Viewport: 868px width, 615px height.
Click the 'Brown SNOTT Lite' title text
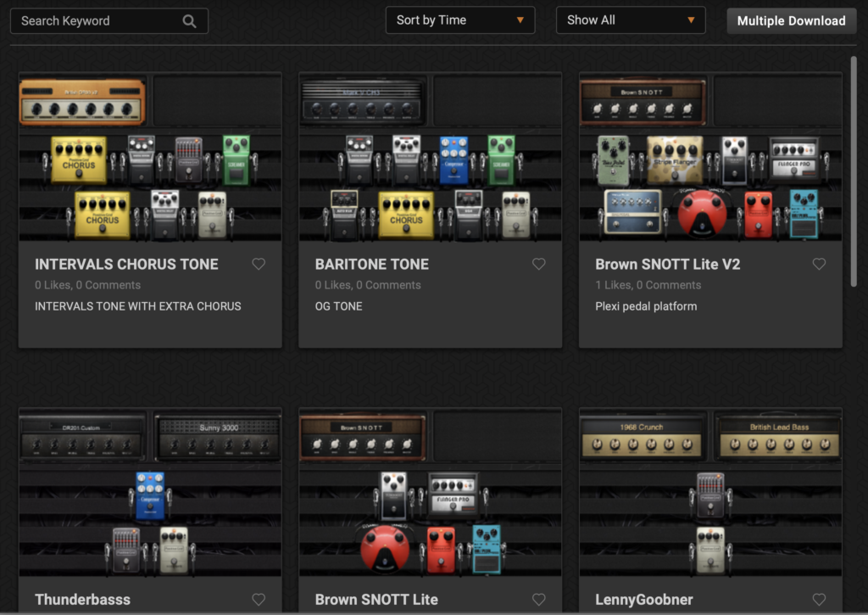(x=376, y=600)
